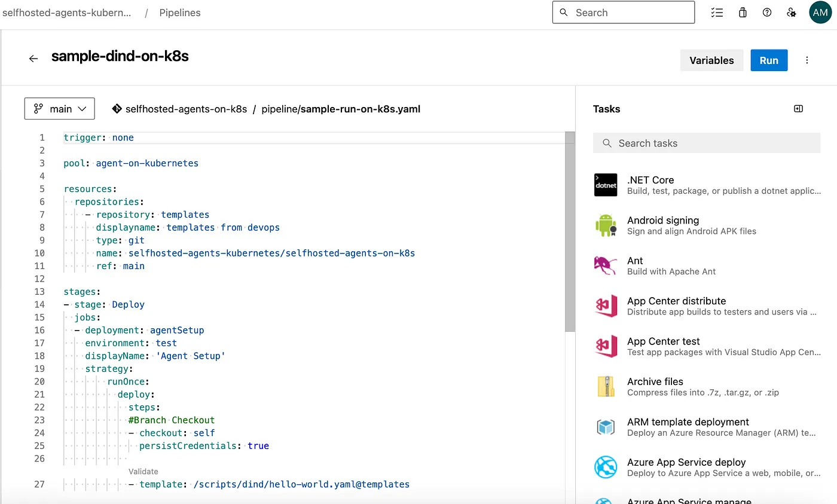Click the blue Run button

[x=769, y=60]
